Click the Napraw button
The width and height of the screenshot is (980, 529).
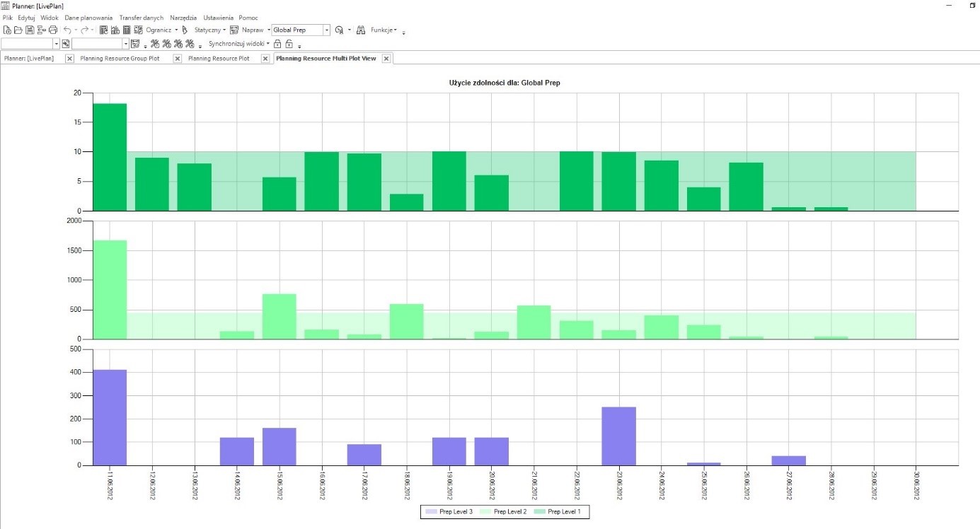pyautogui.click(x=253, y=30)
